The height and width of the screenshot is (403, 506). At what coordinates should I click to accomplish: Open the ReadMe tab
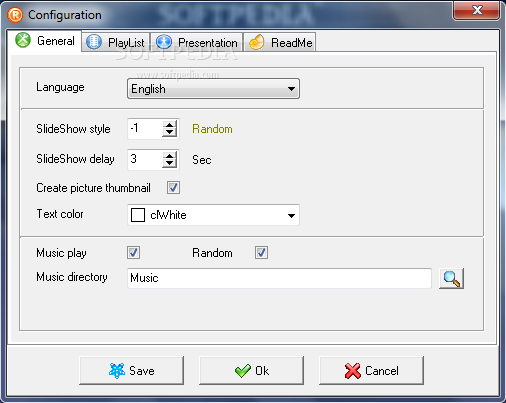click(x=280, y=42)
